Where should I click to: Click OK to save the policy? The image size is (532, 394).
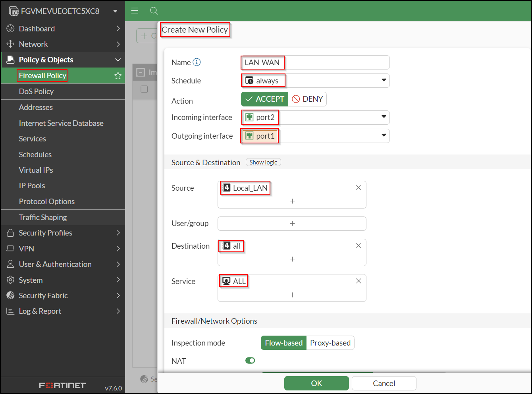(316, 383)
